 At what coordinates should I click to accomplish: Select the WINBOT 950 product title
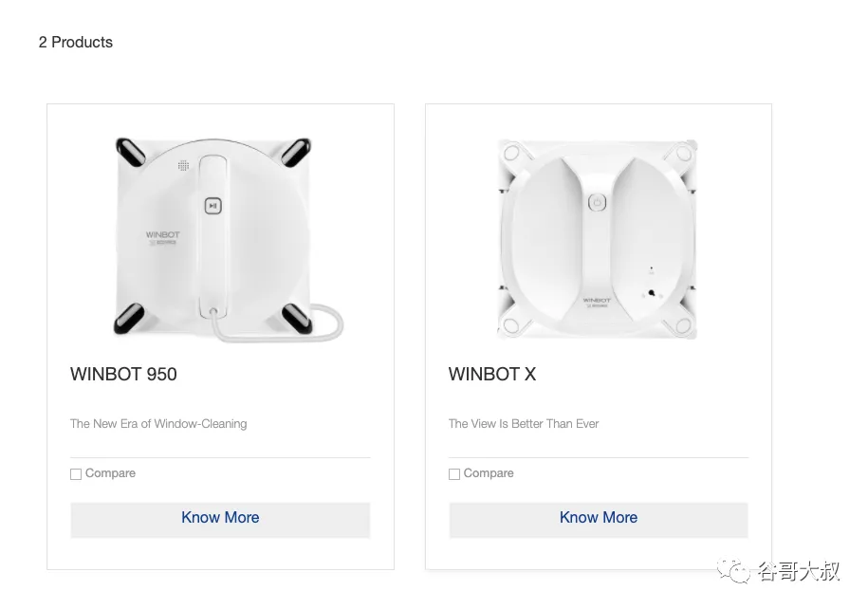[123, 375]
